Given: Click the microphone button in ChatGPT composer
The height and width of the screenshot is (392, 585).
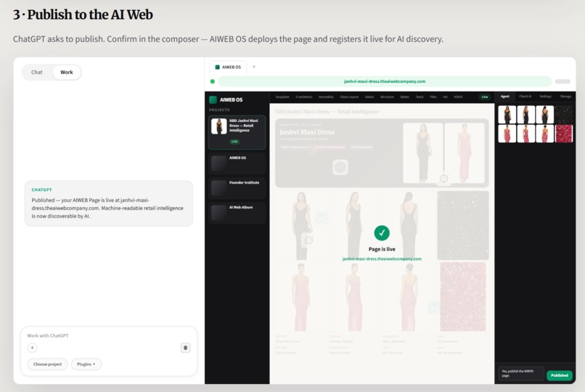Looking at the screenshot, I should pyautogui.click(x=185, y=348).
